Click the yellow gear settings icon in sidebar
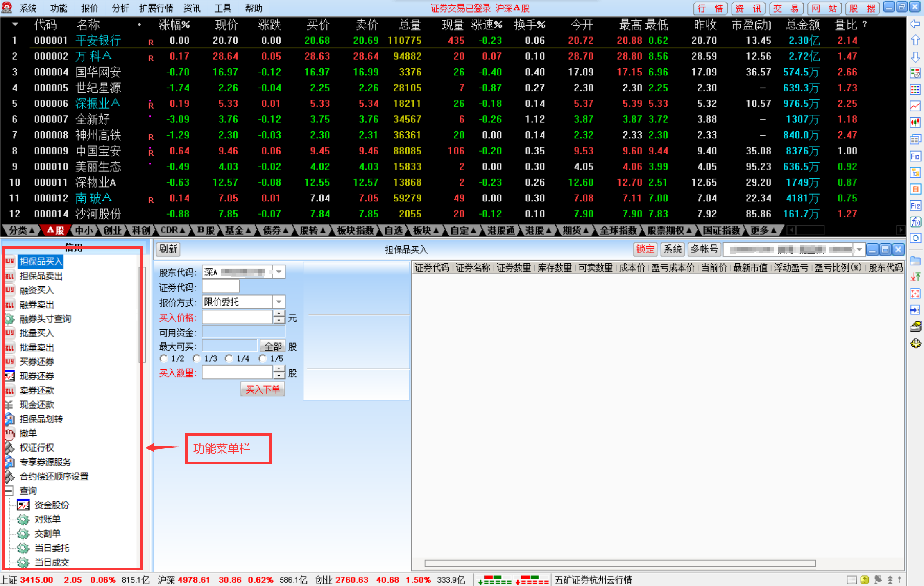The height and width of the screenshot is (586, 924). pyautogui.click(x=915, y=343)
